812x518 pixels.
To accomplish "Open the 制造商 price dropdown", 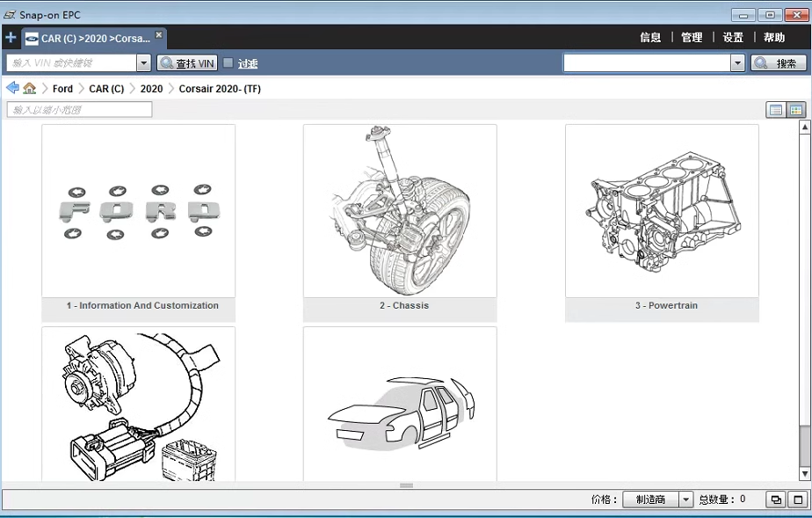I will 650,500.
